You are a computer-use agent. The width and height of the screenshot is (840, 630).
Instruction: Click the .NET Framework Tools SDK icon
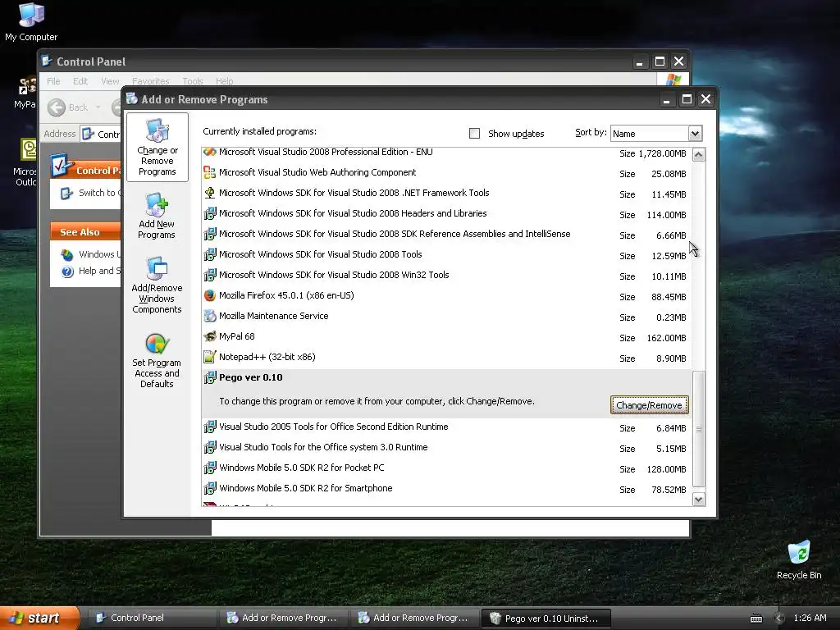210,193
